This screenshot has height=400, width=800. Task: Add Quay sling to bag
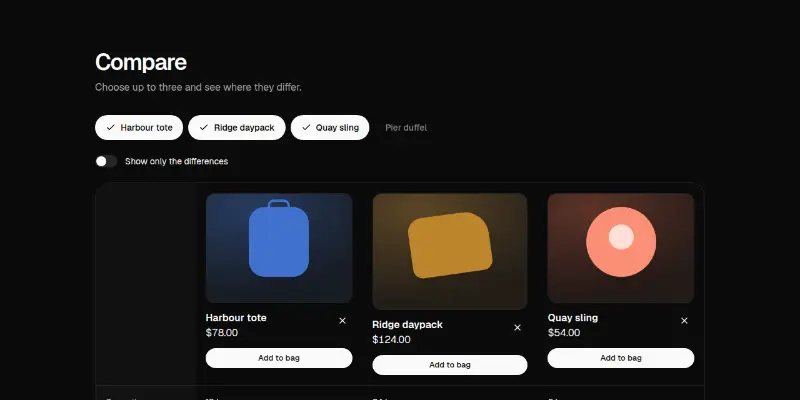coord(621,358)
